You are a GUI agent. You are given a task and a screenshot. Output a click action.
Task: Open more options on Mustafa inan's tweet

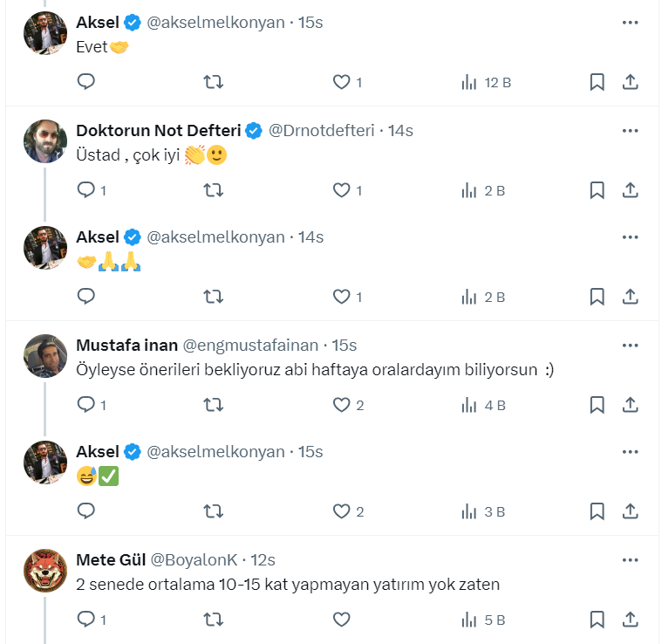point(630,346)
